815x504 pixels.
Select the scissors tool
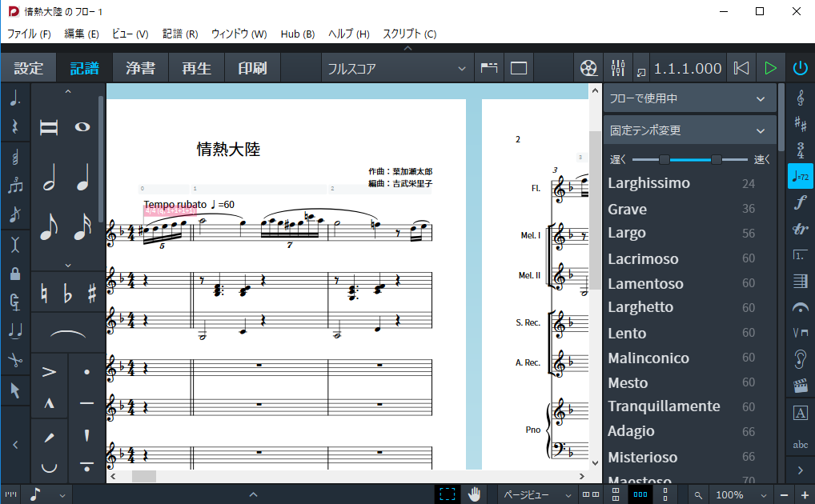click(x=15, y=359)
